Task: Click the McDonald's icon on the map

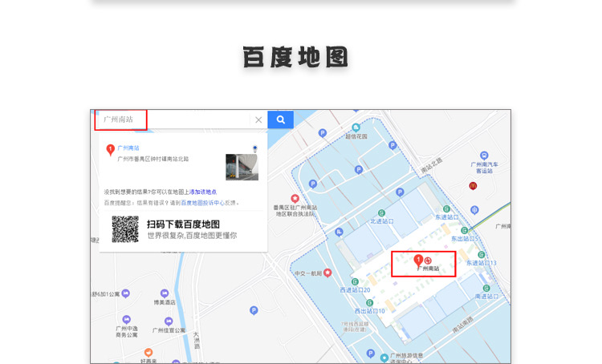Action: [474, 186]
